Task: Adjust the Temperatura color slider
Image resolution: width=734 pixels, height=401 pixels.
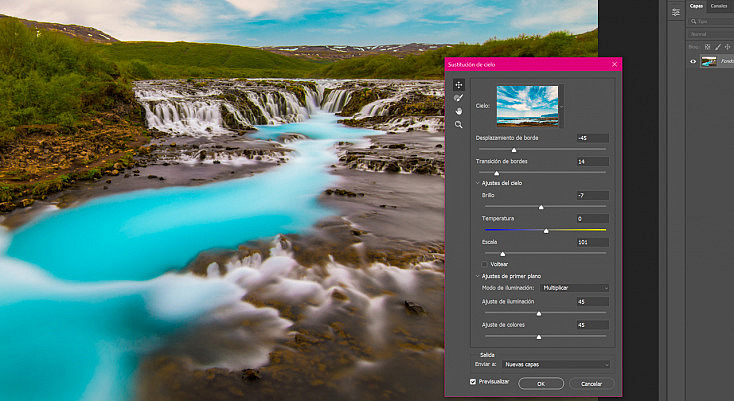Action: tap(546, 231)
